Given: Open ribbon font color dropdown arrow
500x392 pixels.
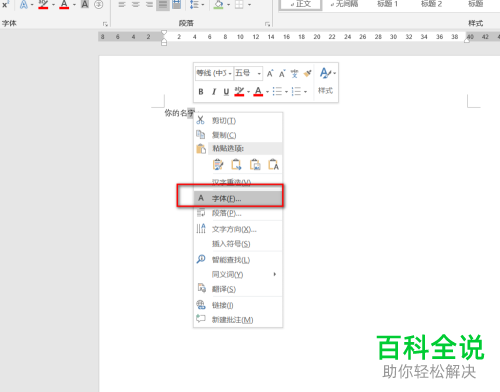Looking at the screenshot, I should click(x=74, y=5).
